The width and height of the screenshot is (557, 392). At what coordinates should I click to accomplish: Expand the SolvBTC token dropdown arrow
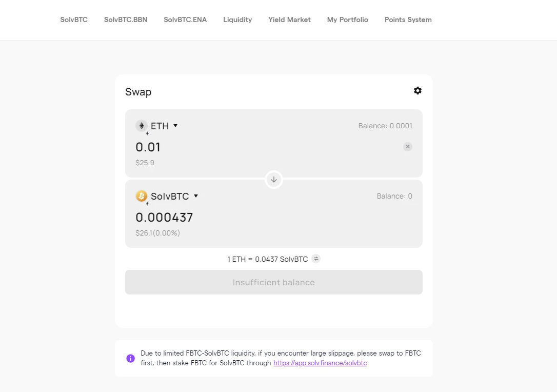tap(196, 196)
